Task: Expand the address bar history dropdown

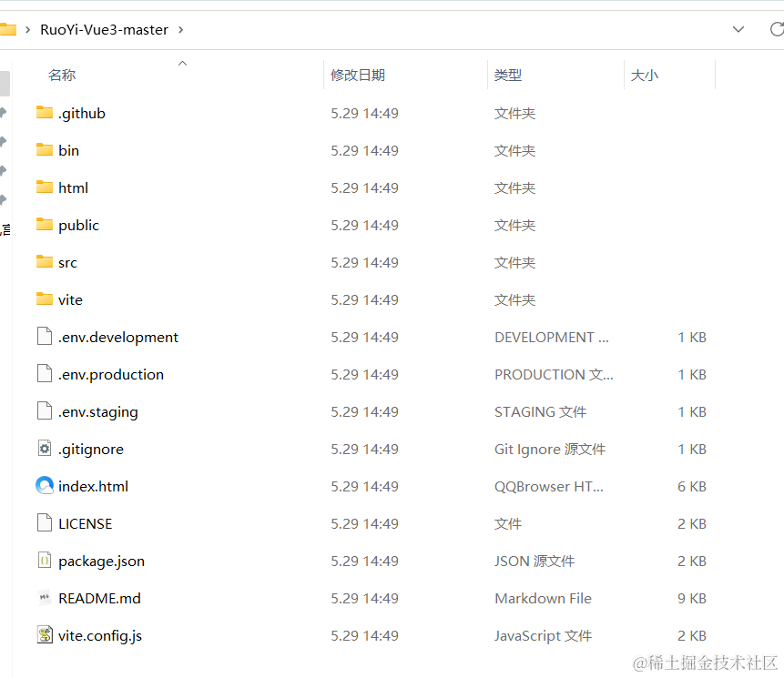Action: tap(738, 29)
